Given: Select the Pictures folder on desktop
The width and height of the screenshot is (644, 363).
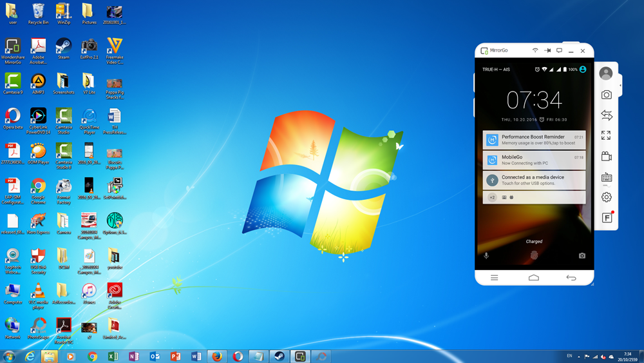Looking at the screenshot, I should 89,14.
